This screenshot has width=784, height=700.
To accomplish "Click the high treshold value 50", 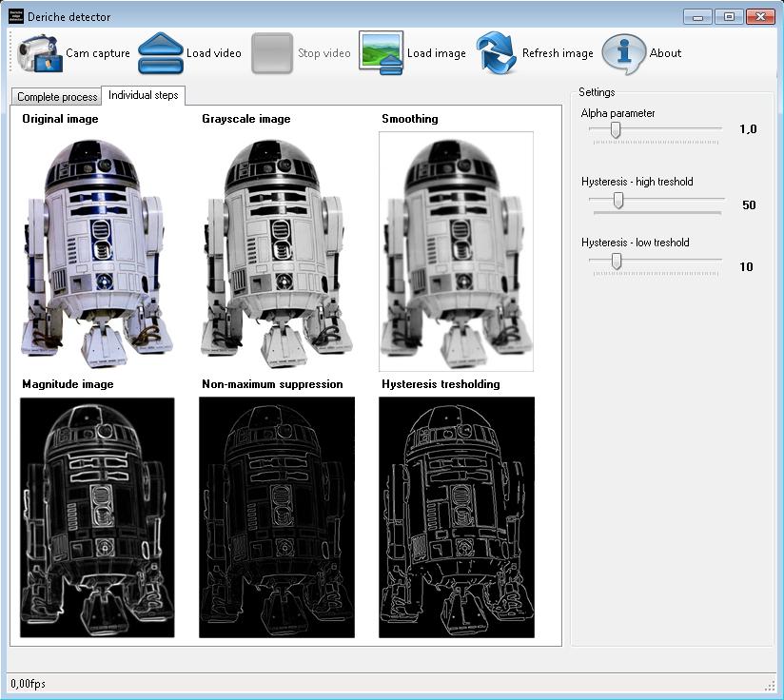I will pos(749,204).
